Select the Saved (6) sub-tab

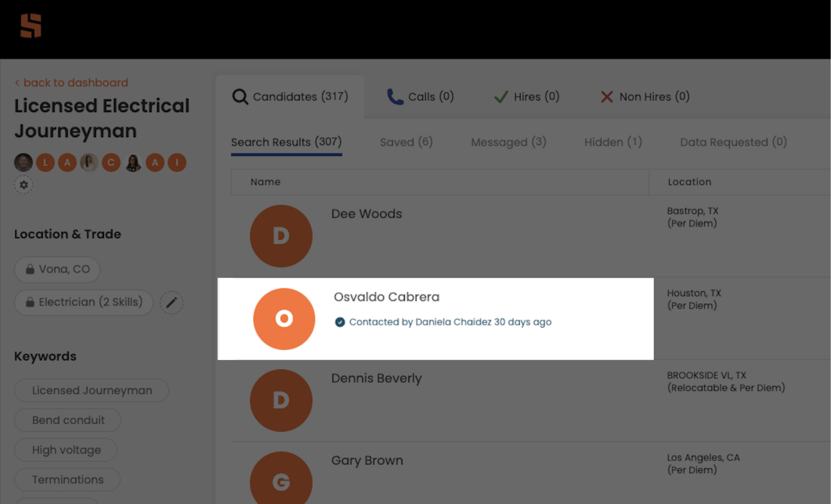coord(406,142)
